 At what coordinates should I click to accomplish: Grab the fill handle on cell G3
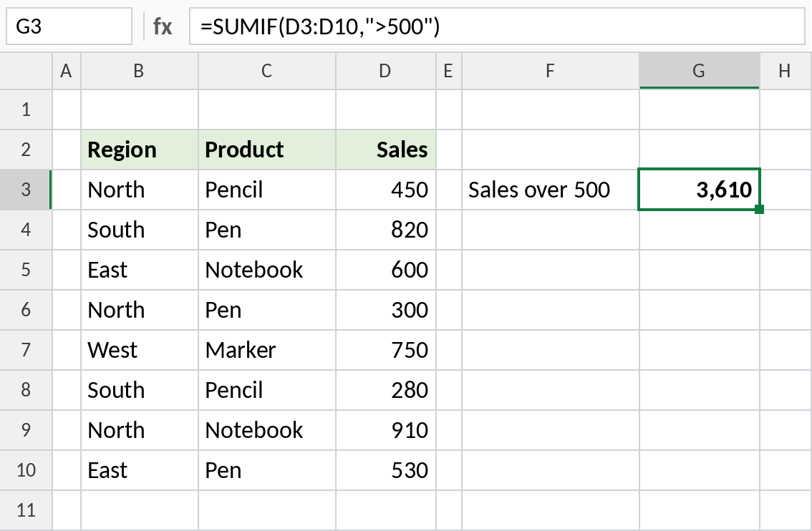(x=759, y=209)
